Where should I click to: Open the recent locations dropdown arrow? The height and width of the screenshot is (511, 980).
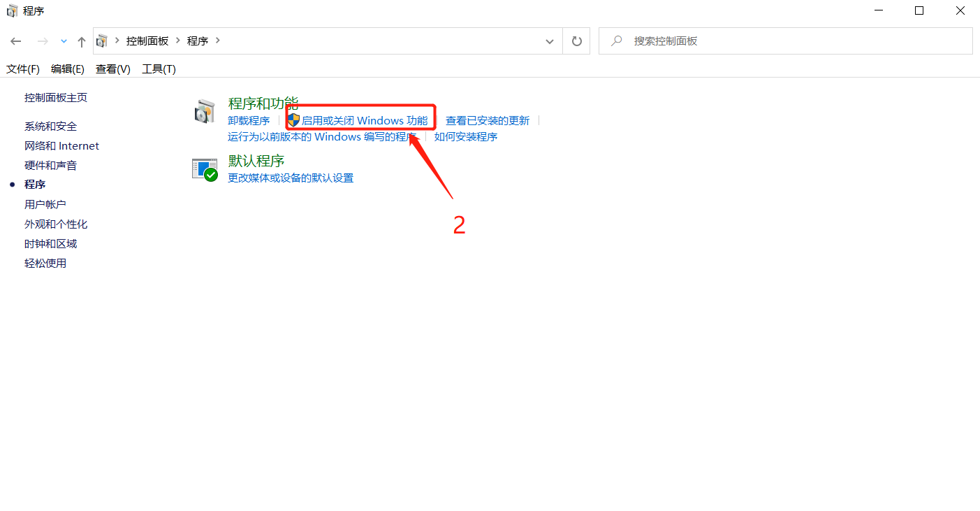coord(64,41)
